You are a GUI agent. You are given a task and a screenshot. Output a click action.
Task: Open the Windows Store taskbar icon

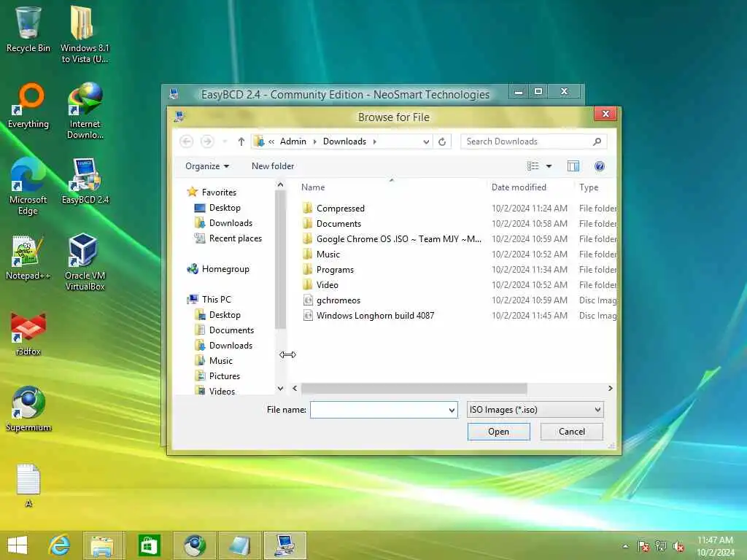149,545
